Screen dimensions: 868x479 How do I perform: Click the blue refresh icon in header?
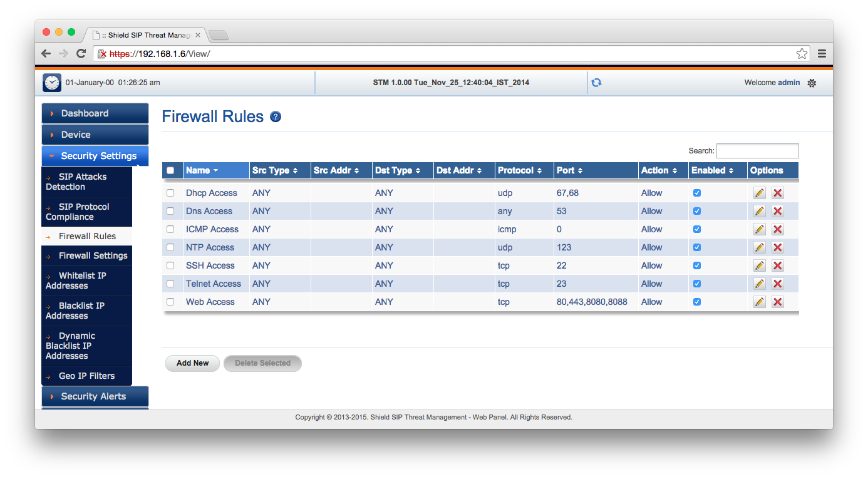click(596, 83)
